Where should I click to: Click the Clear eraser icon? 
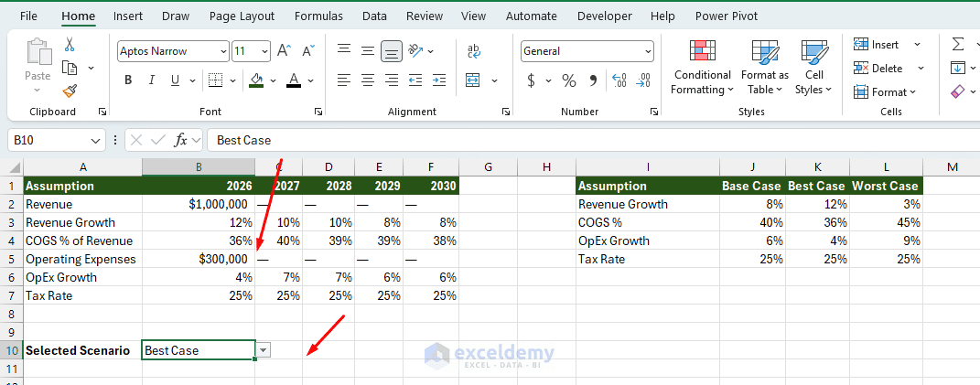(957, 91)
